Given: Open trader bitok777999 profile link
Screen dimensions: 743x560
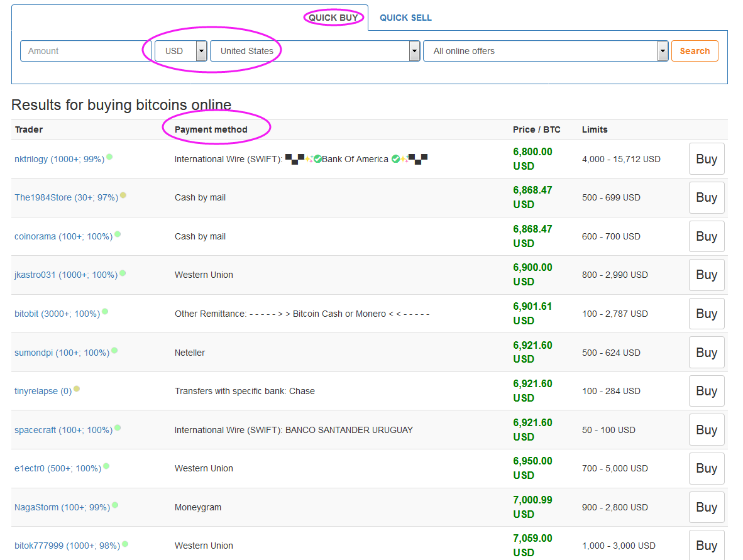Looking at the screenshot, I should coord(67,546).
